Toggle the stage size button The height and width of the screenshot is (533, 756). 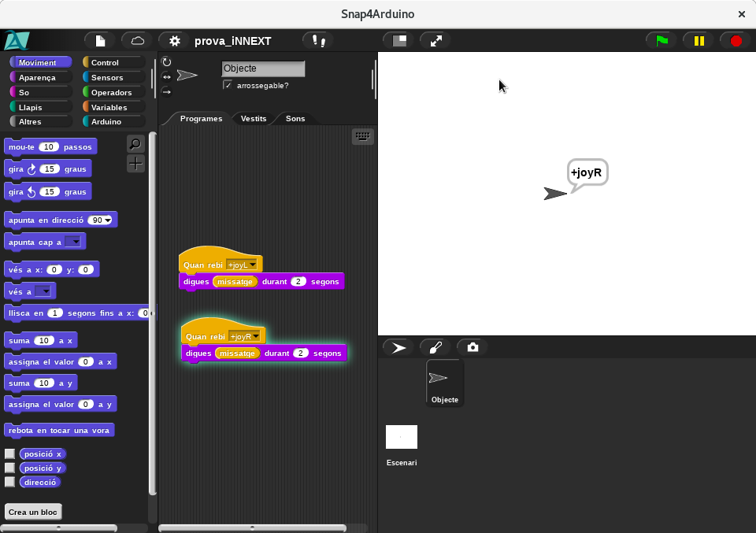coord(399,41)
